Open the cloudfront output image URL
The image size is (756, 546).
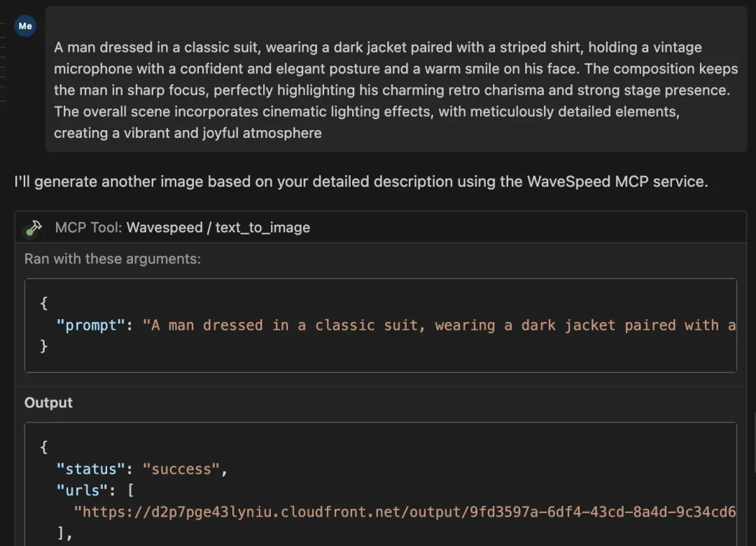[404, 512]
